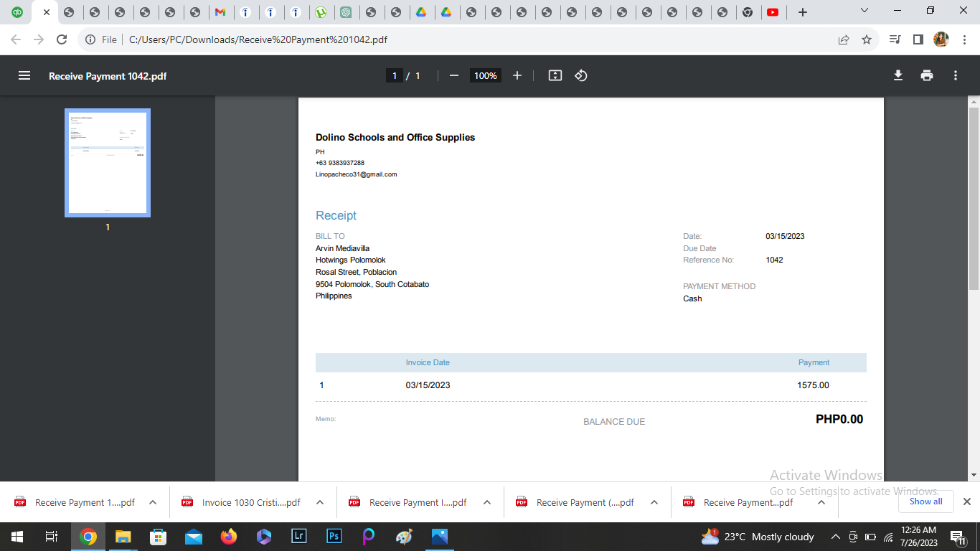The image size is (980, 551).
Task: Download the PDF file
Action: click(898, 75)
